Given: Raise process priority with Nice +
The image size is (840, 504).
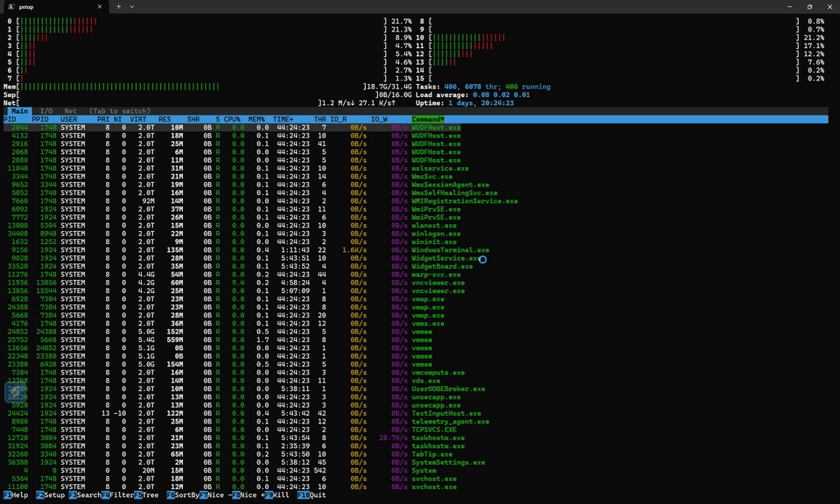Looking at the screenshot, I should 249,497.
